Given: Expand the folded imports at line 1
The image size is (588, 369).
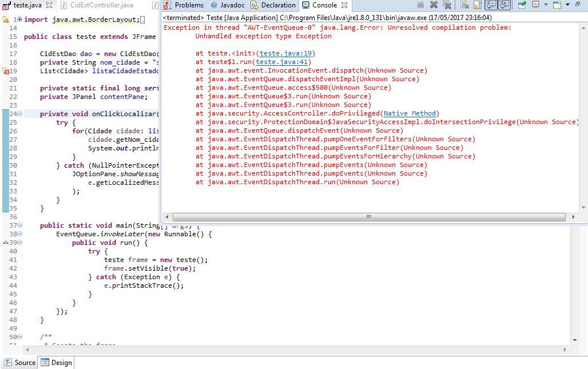Looking at the screenshot, I should point(19,19).
